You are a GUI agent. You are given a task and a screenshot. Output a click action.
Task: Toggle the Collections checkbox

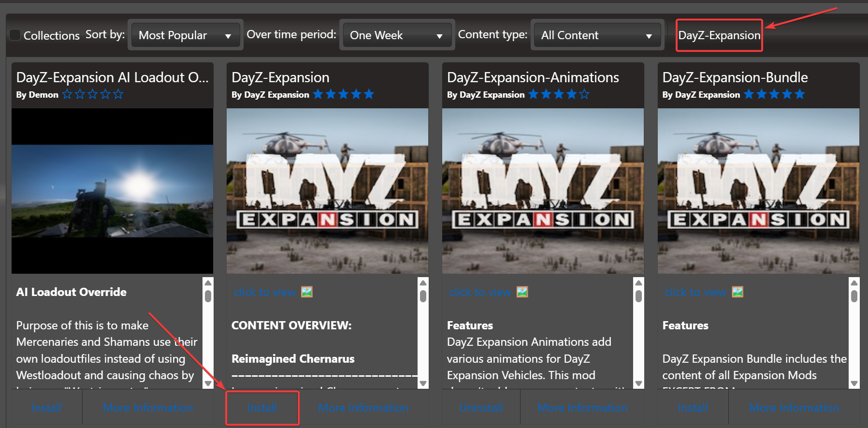click(x=15, y=35)
